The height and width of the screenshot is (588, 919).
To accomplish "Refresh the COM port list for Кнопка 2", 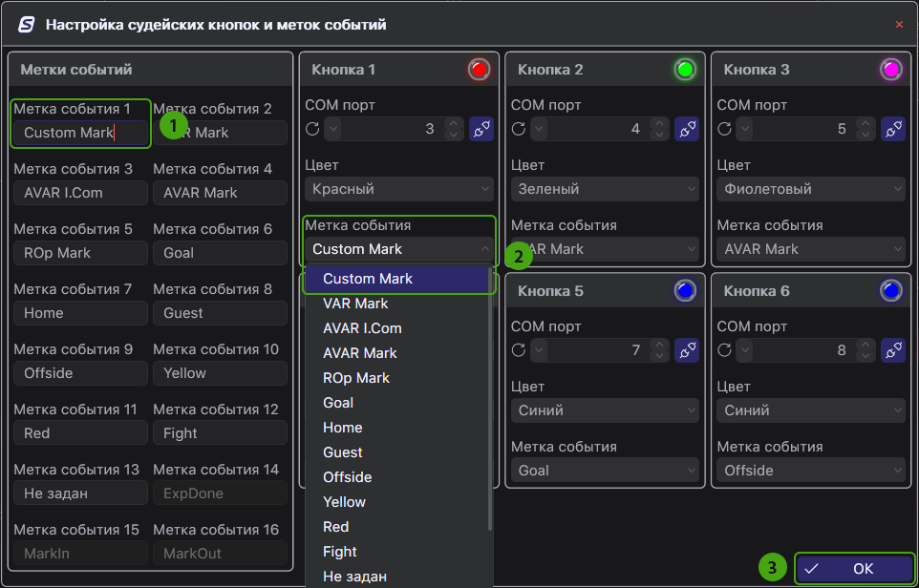I will (x=519, y=129).
